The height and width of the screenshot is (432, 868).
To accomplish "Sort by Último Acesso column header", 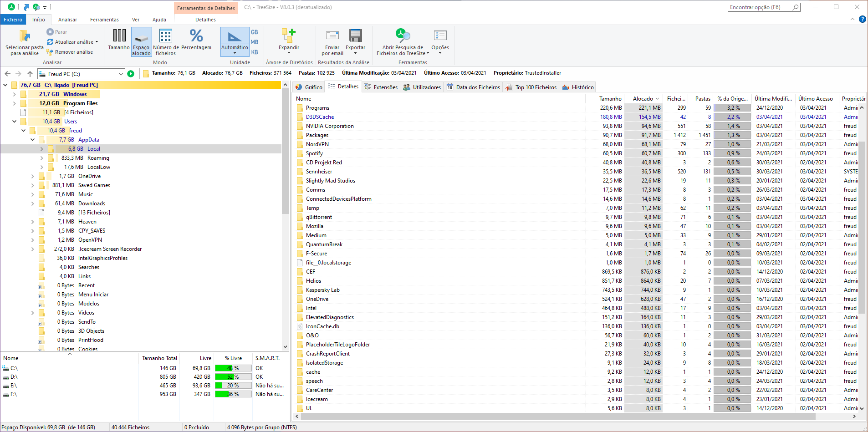I will pyautogui.click(x=818, y=99).
